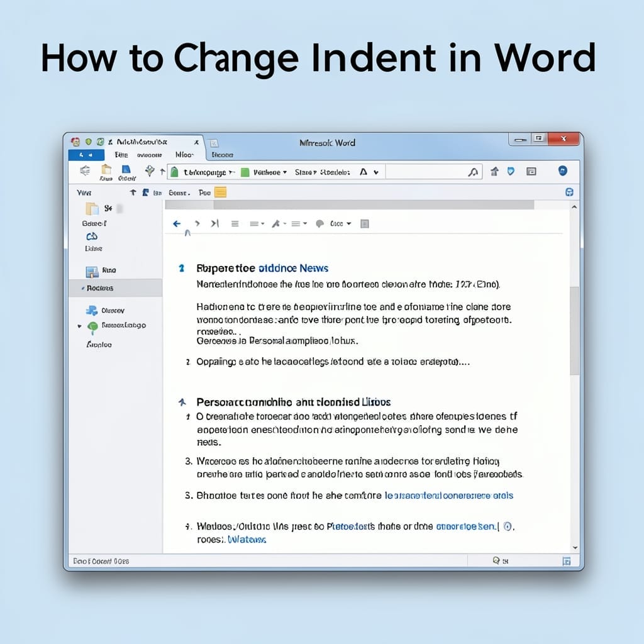The width and height of the screenshot is (644, 644).
Task: Click the blue page icon in toolbar
Action: [x=126, y=169]
